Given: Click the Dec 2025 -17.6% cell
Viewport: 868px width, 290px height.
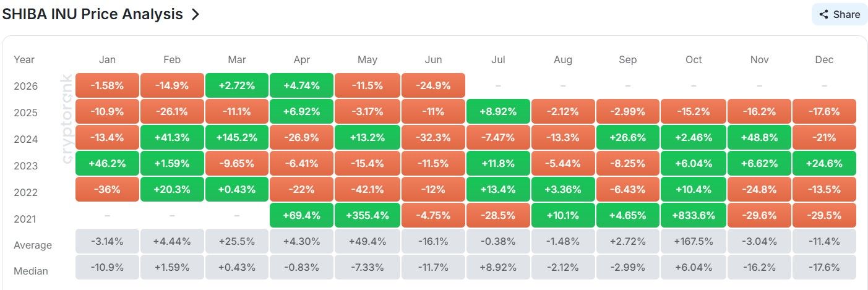Looking at the screenshot, I should (x=824, y=111).
